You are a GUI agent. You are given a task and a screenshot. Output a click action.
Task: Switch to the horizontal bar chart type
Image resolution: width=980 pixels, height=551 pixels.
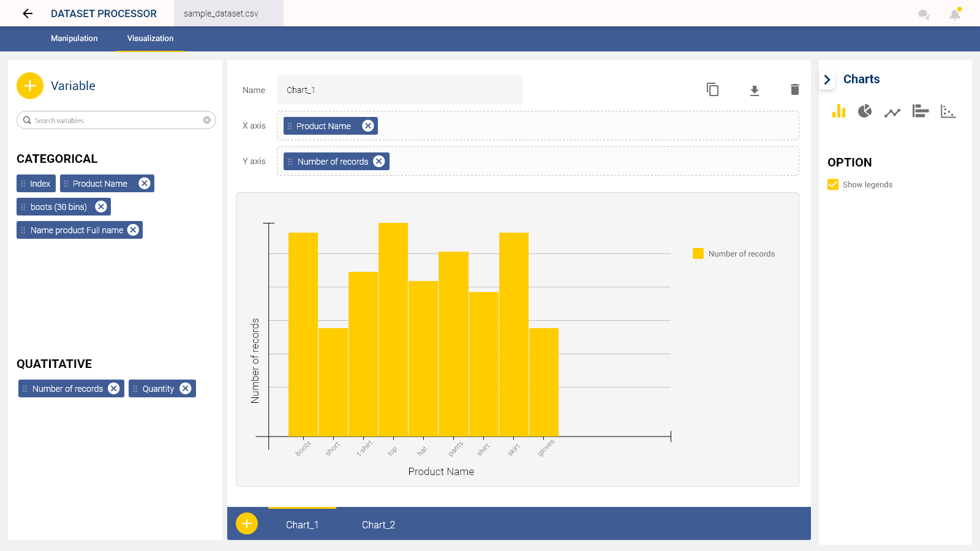[920, 111]
